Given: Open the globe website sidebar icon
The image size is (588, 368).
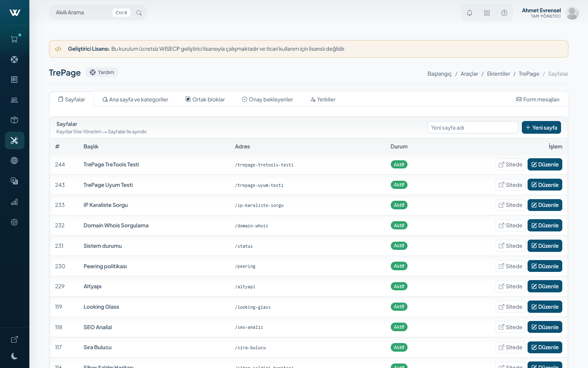Looking at the screenshot, I should click(14, 161).
